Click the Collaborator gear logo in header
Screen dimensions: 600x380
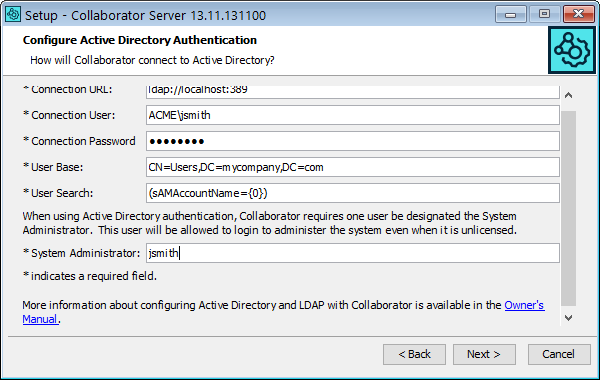click(x=572, y=50)
